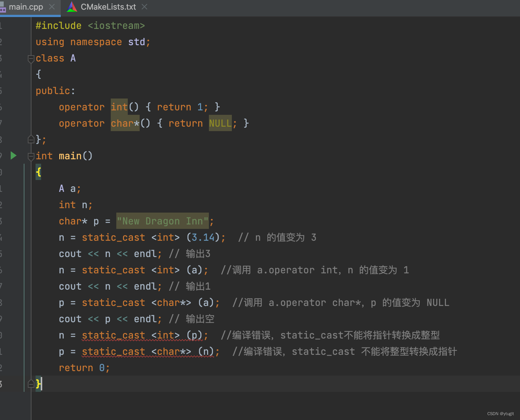520x420 pixels.
Task: Click the comment '// 输出3'
Action: click(x=190, y=254)
